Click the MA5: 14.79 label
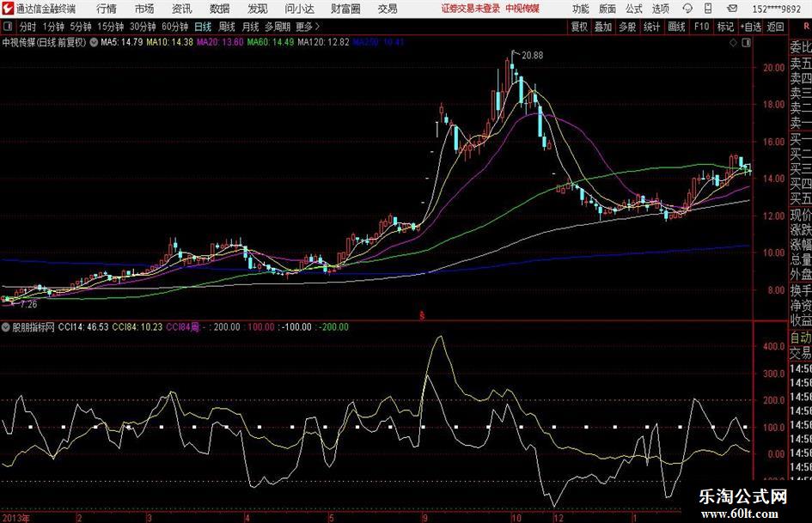 122,42
